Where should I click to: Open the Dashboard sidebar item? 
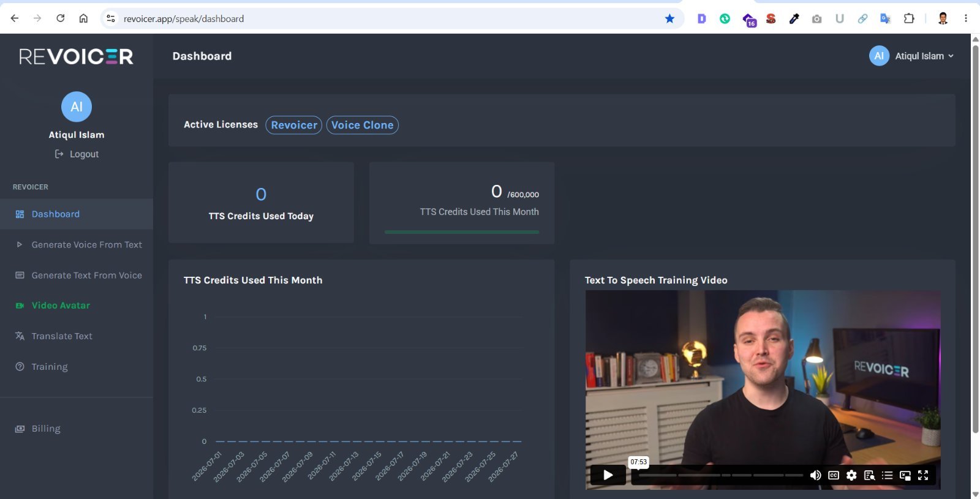77,214
